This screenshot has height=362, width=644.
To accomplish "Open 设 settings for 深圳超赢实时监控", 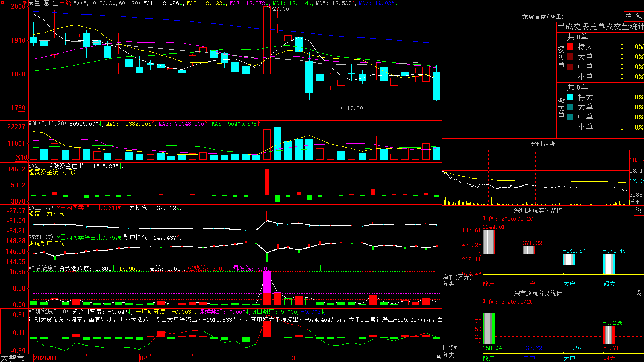I will [x=639, y=210].
